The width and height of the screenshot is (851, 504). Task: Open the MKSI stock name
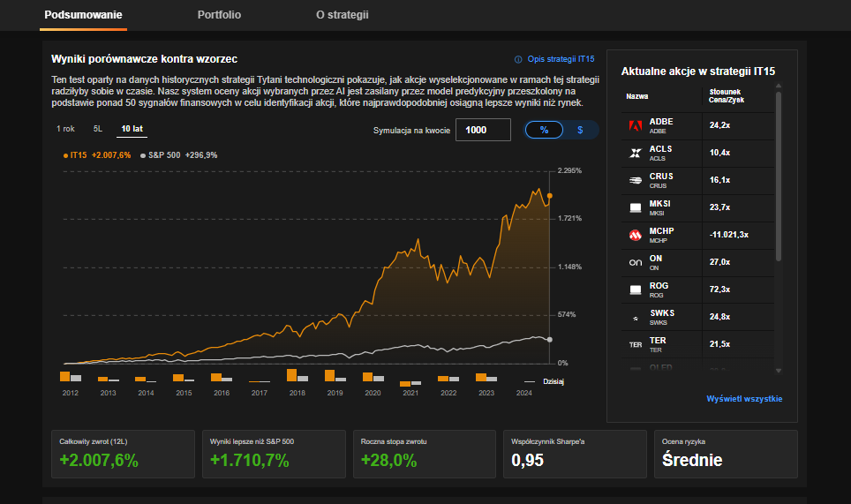660,203
